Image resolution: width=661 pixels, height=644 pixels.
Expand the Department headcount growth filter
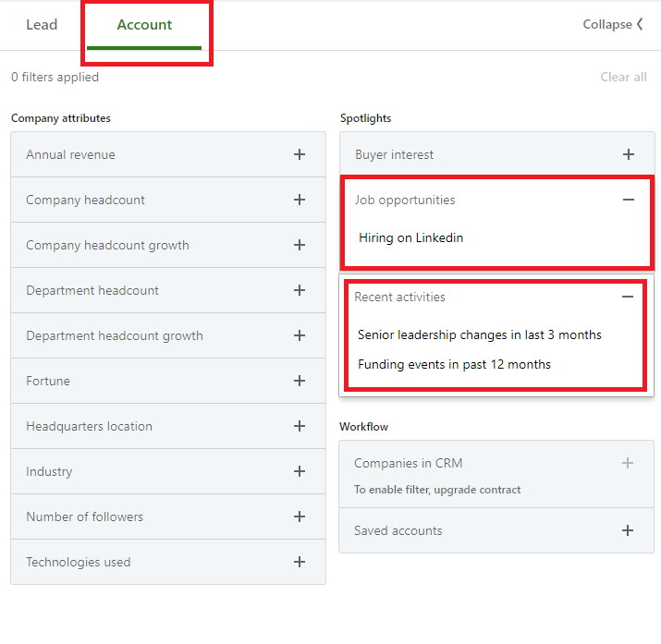(299, 335)
